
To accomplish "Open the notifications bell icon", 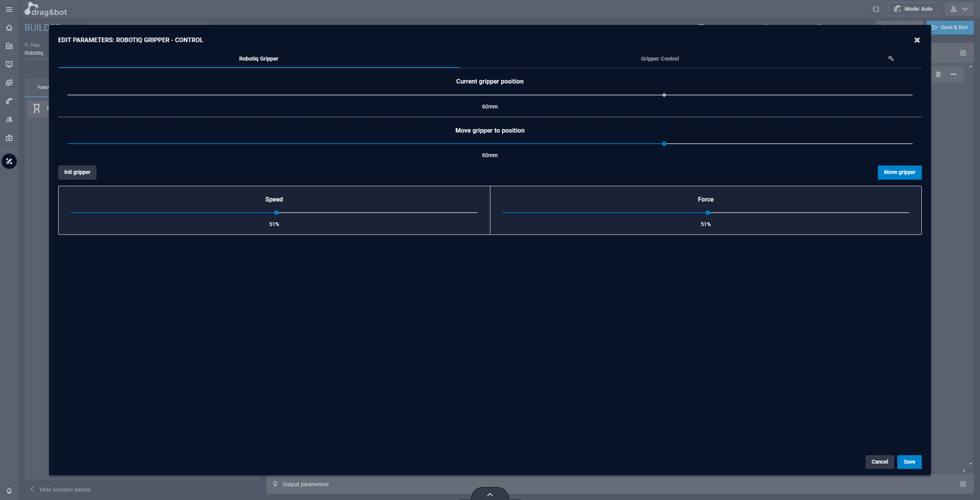I will point(9,491).
